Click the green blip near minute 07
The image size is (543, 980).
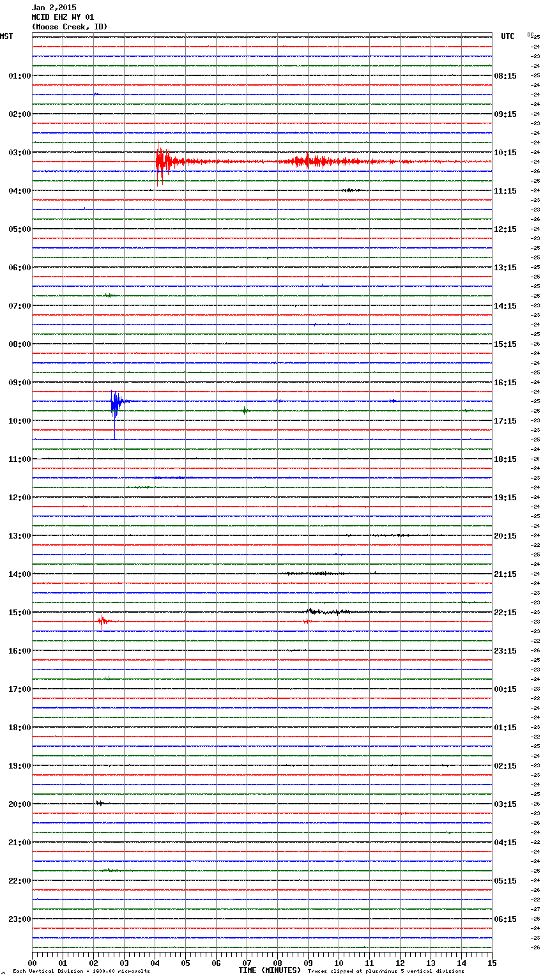(245, 411)
